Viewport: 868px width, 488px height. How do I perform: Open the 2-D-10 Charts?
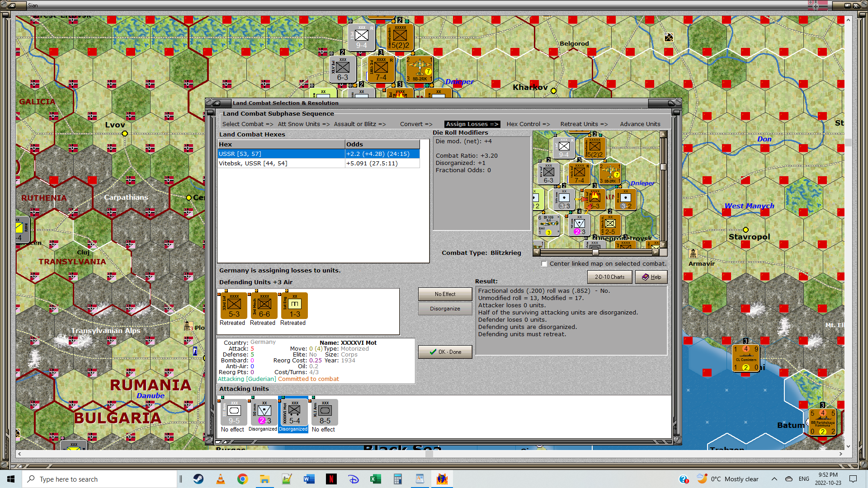[609, 277]
